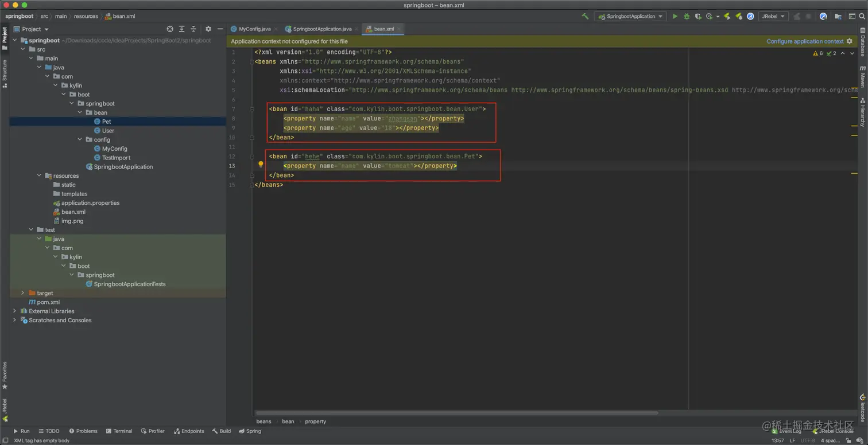Open Project panel settings gear
This screenshot has width=868, height=445.
[x=208, y=29]
